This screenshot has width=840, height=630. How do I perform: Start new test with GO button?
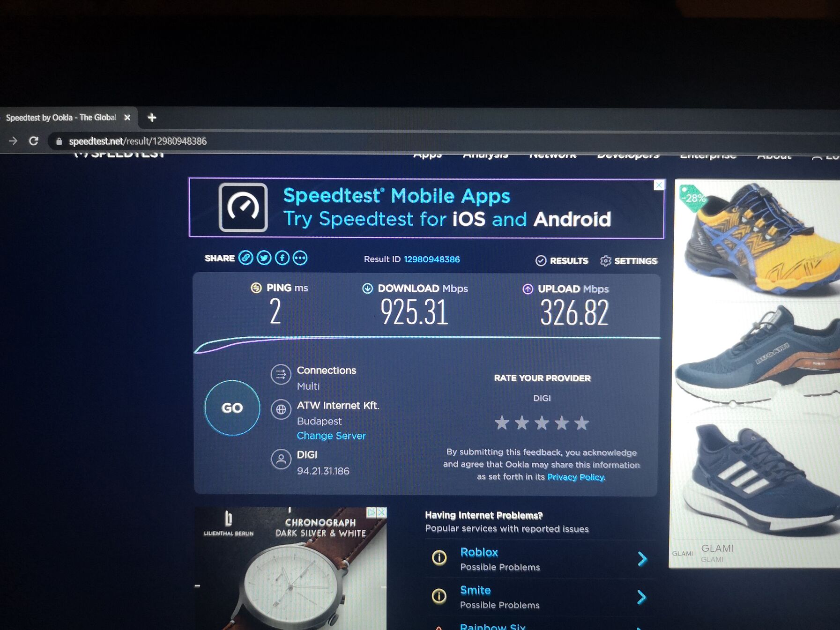[x=232, y=408]
